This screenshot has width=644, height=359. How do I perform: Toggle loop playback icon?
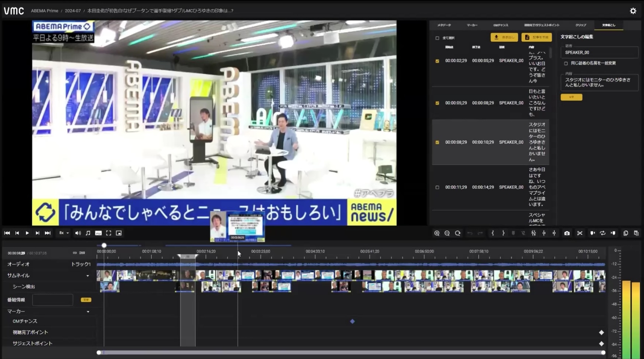click(603, 233)
